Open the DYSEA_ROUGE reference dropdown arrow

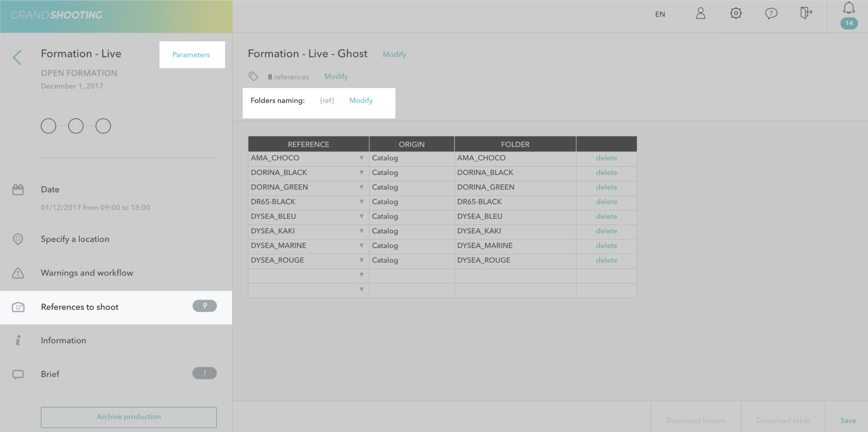coord(361,260)
